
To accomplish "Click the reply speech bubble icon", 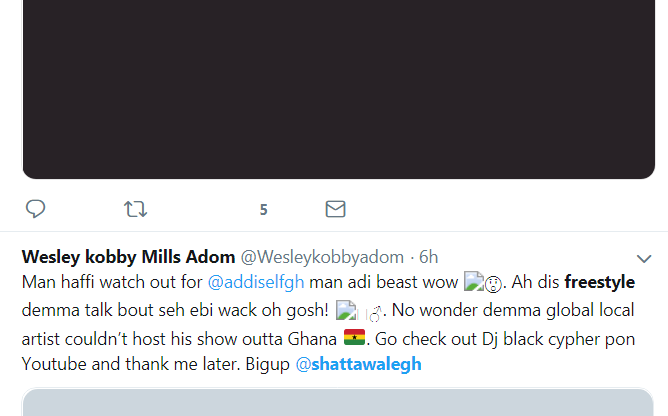I will click(35, 209).
